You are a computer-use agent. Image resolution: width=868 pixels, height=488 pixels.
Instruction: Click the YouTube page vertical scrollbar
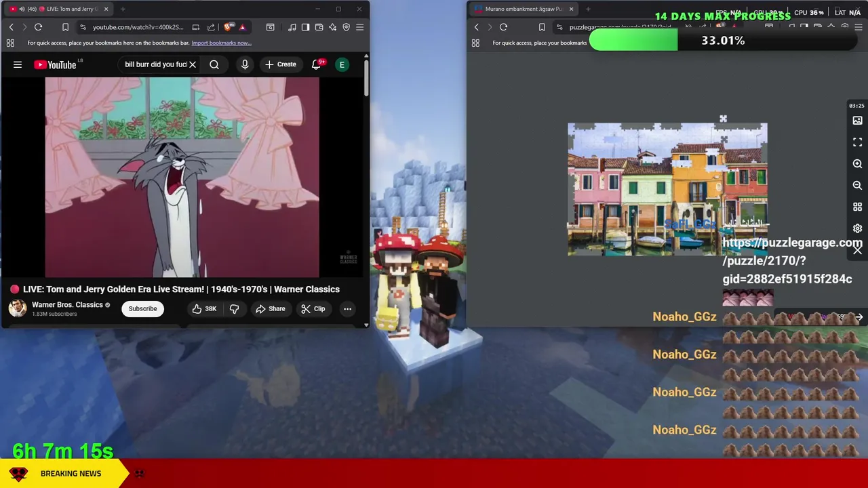coord(366,78)
